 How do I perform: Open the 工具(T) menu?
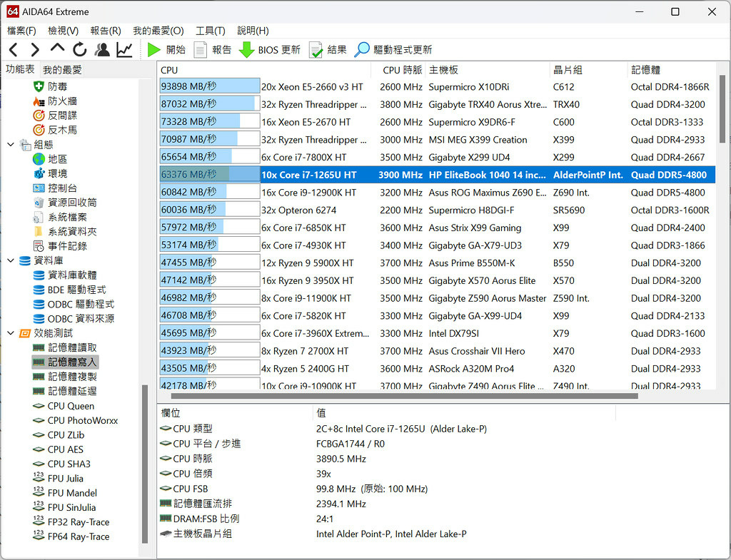211,31
